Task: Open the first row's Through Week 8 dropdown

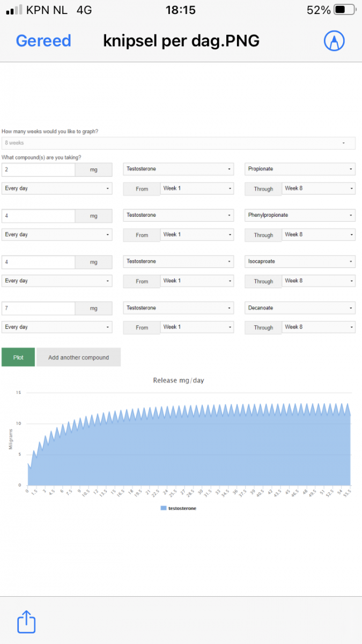Action: 319,189
